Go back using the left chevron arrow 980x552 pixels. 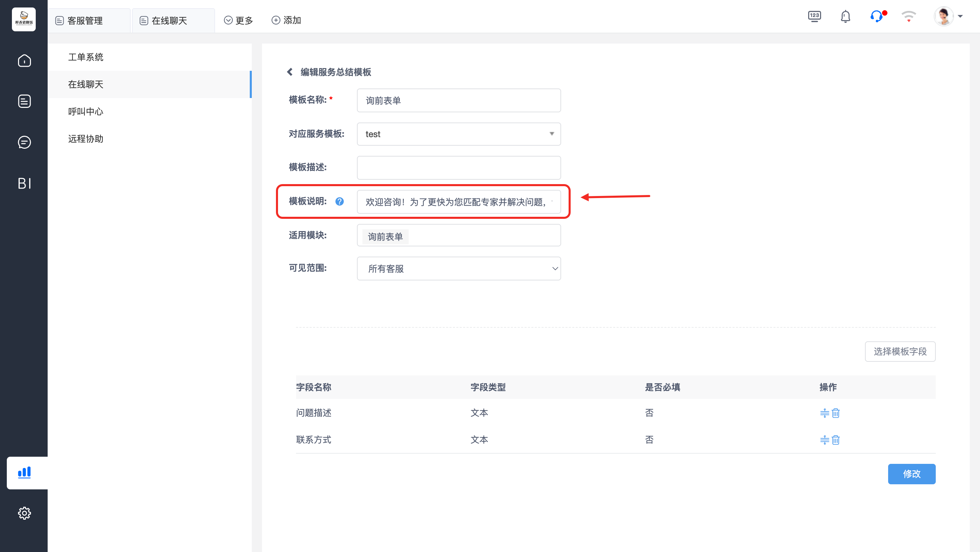290,72
